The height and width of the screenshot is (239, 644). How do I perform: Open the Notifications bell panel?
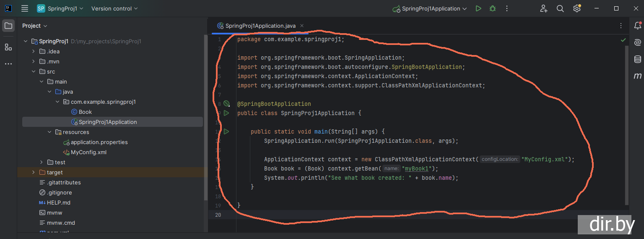[x=637, y=26]
